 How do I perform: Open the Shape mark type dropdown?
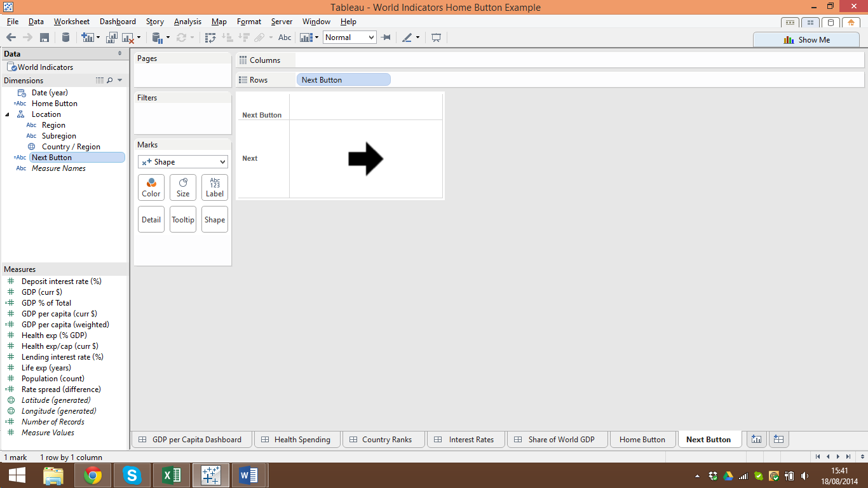pyautogui.click(x=183, y=162)
